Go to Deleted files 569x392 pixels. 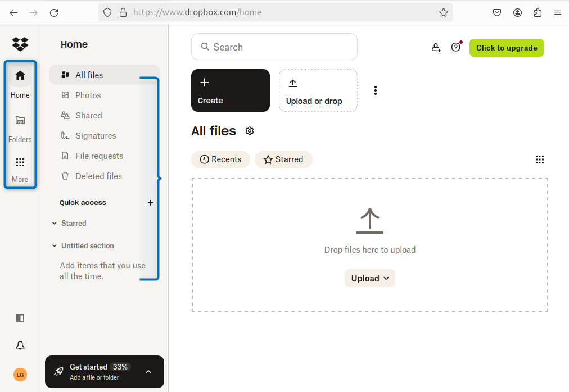[x=98, y=176]
